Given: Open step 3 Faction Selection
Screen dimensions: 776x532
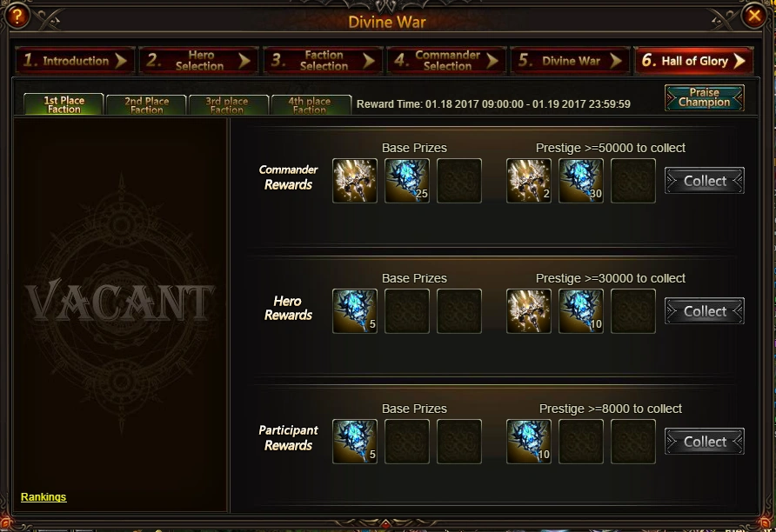Looking at the screenshot, I should pos(323,61).
